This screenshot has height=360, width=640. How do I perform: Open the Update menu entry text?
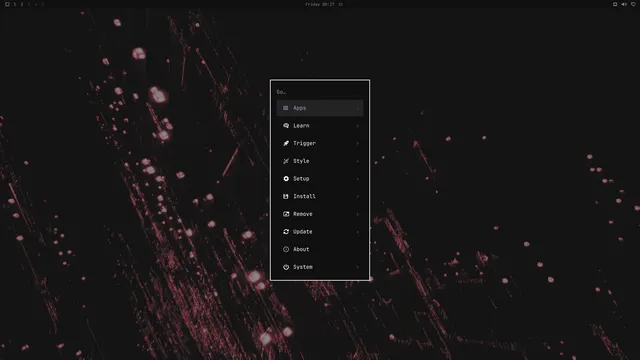tap(303, 232)
